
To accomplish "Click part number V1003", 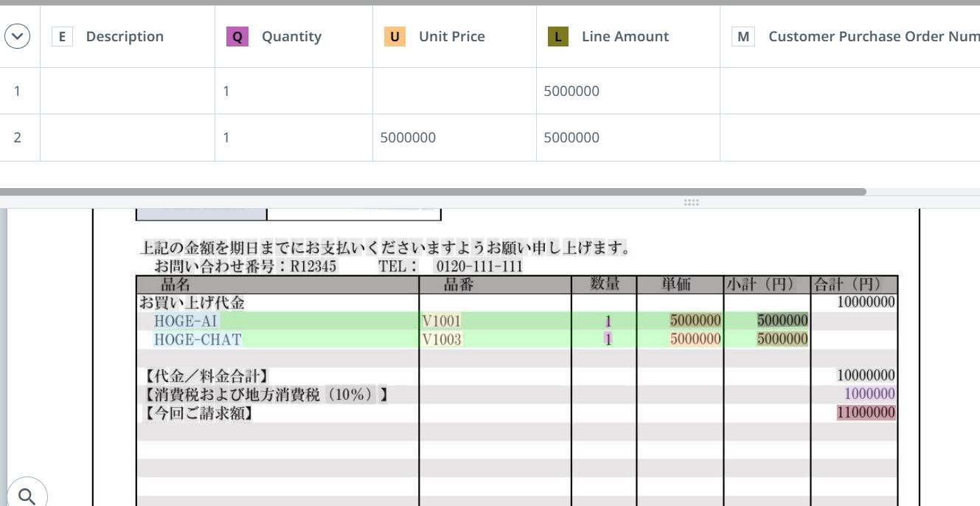I will click(x=442, y=339).
